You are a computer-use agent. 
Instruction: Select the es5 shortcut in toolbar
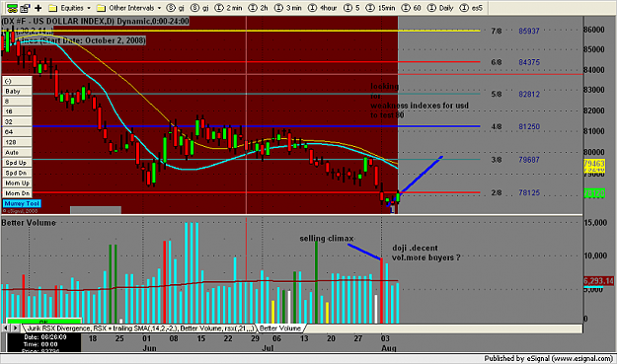(471, 8)
